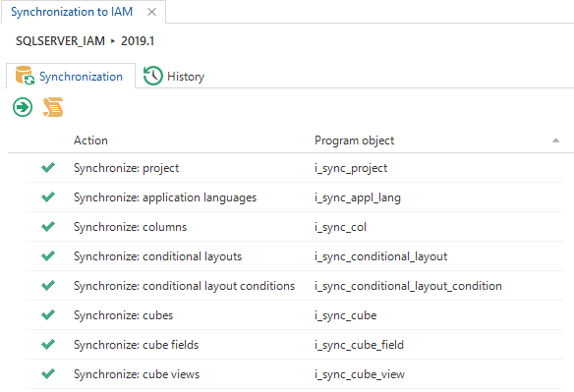Click program object i_sync_cube_field
574x392 pixels.
(359, 345)
